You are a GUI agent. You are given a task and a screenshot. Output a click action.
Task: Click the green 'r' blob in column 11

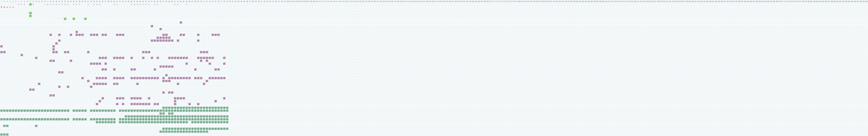[30, 4]
